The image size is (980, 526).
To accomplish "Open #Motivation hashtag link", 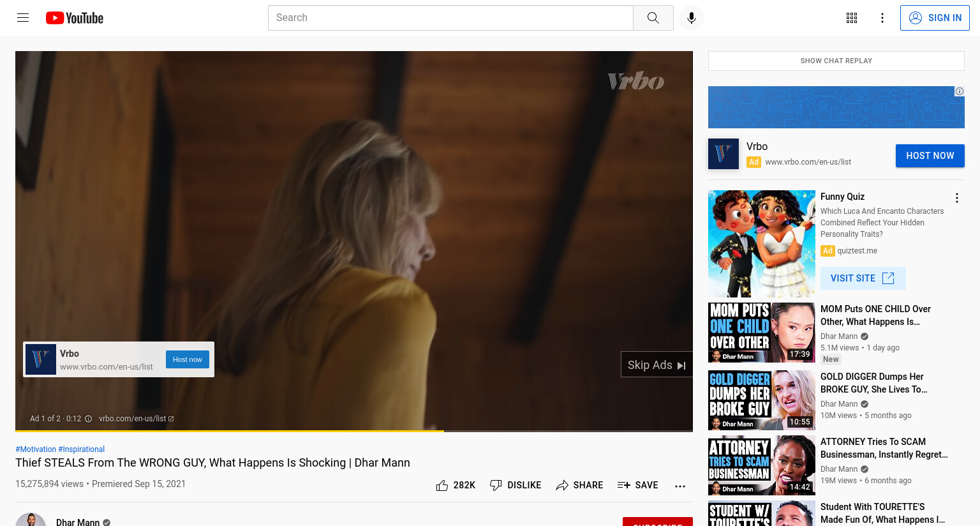I will 36,449.
